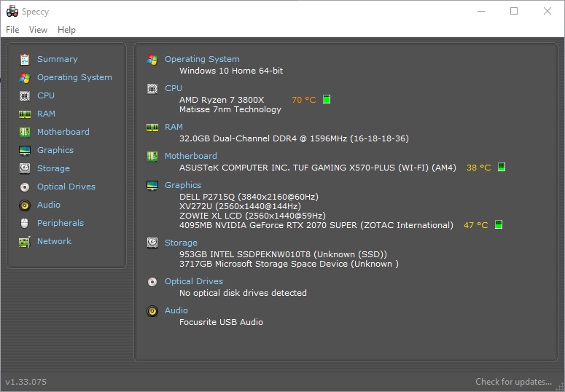
Task: Click the Audio speaker icon in sidebar
Action: point(25,205)
